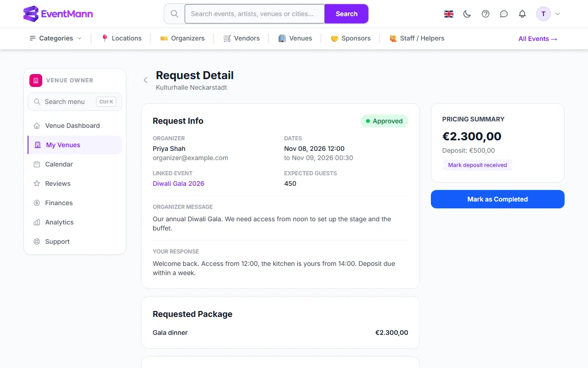Viewport: 588px width, 368px height.
Task: Click the Approved status badge
Action: 384,121
